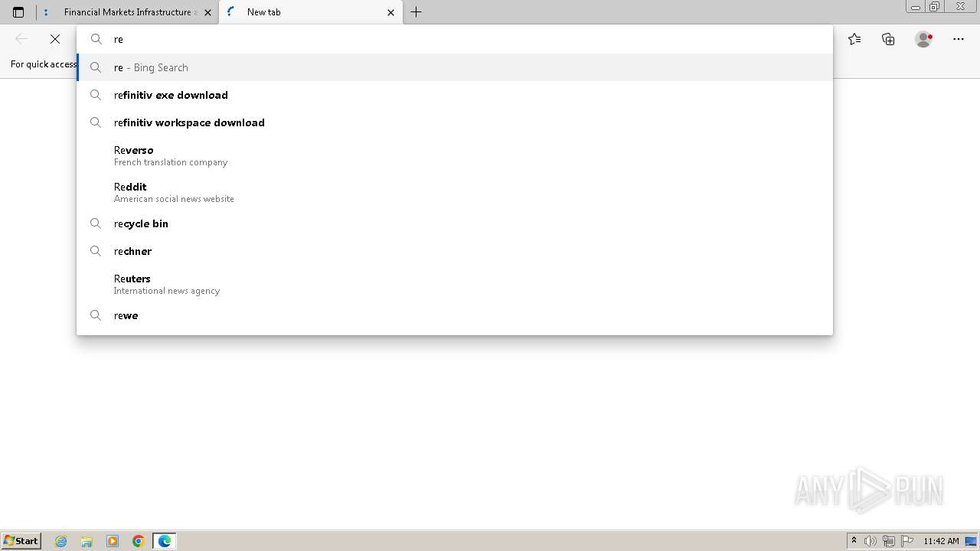980x551 pixels.
Task: Pick the Reuters suggestion
Action: [x=455, y=284]
